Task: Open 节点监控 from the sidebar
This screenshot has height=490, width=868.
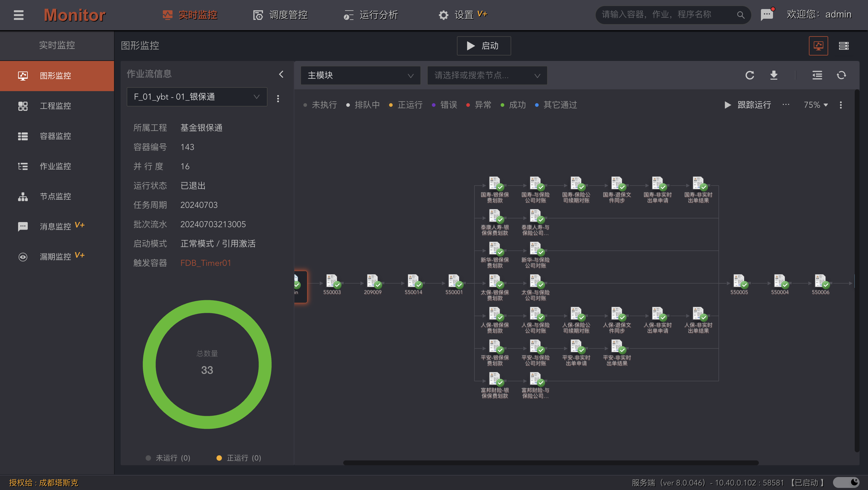Action: point(55,196)
